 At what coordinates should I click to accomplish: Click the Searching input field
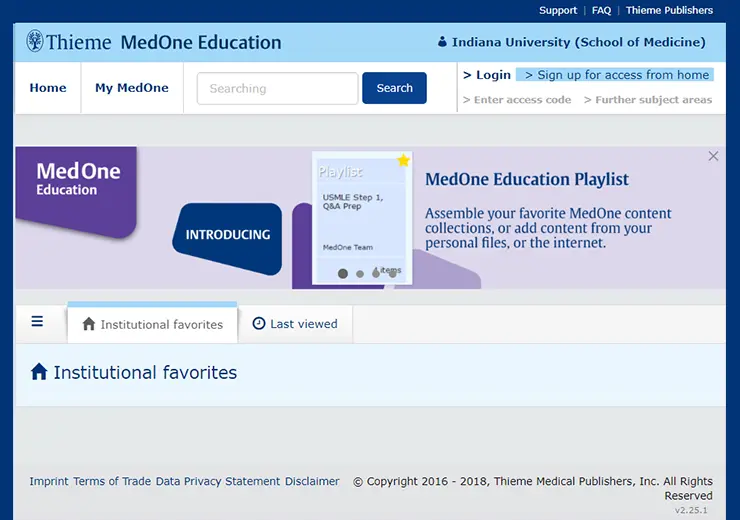(x=278, y=88)
